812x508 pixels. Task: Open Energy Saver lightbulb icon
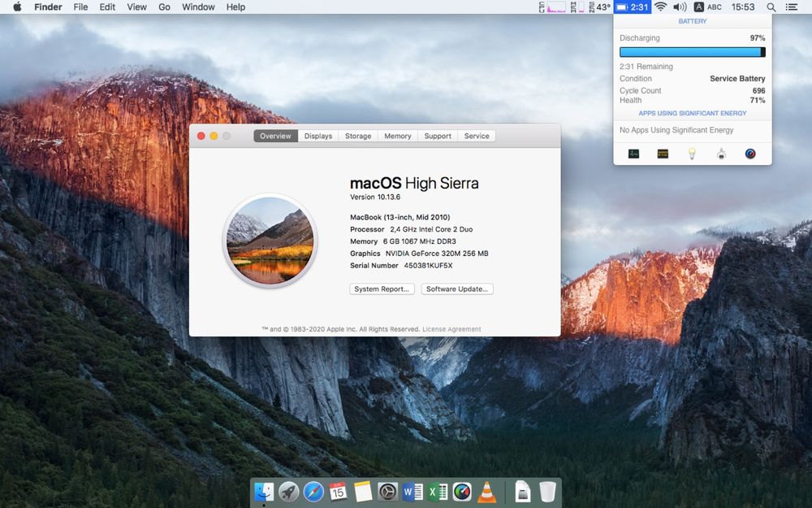tap(691, 154)
